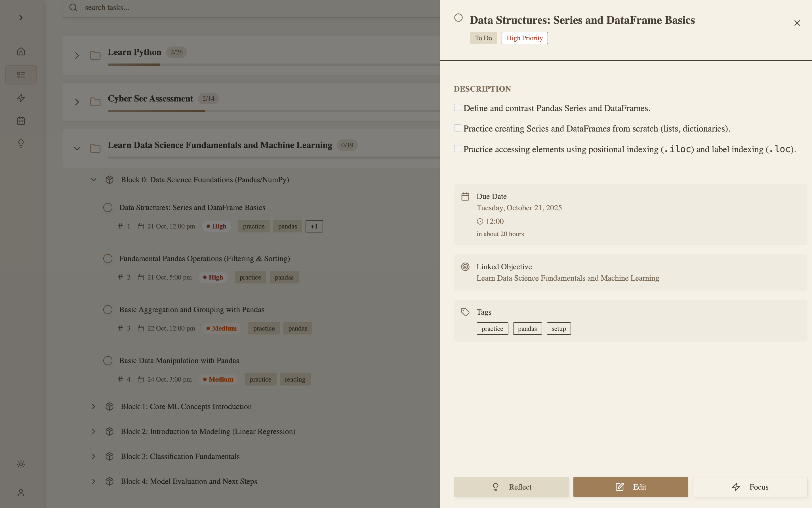Click the Block 4 cube icon
The width and height of the screenshot is (812, 508).
click(x=109, y=481)
